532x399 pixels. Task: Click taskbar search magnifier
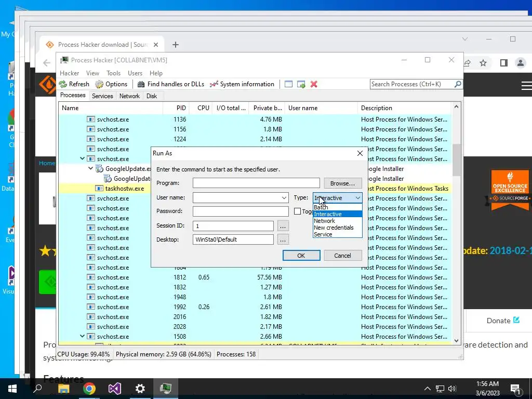[x=37, y=388]
